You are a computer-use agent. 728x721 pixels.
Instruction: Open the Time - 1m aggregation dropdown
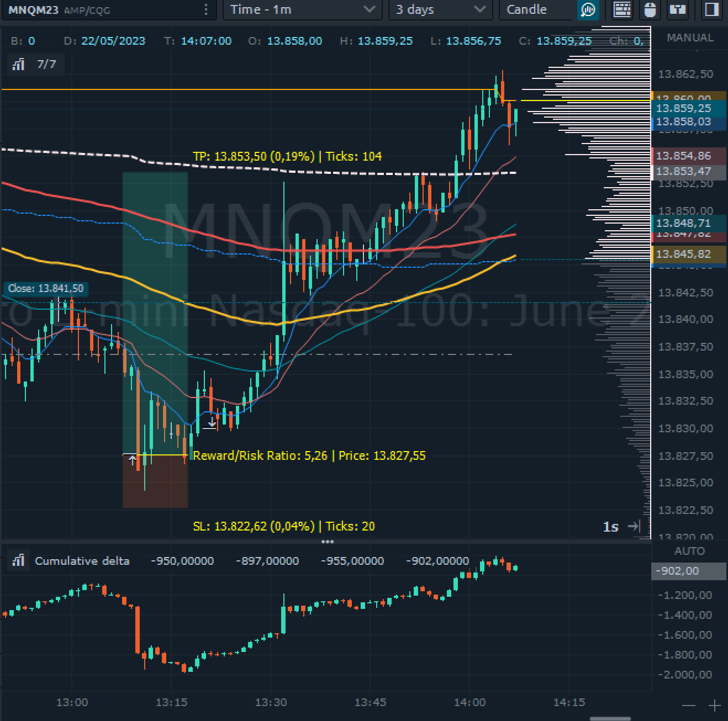302,9
